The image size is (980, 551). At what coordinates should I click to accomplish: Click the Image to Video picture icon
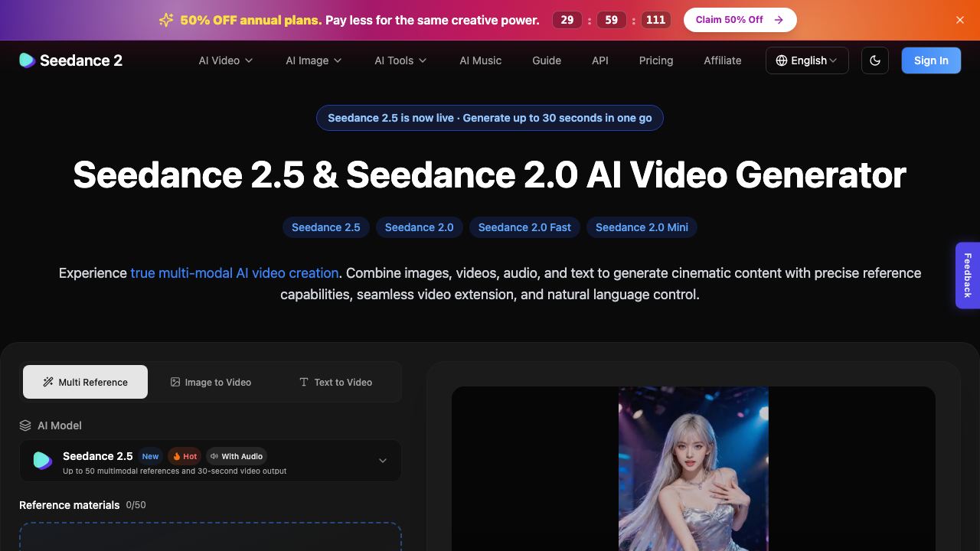(x=175, y=382)
